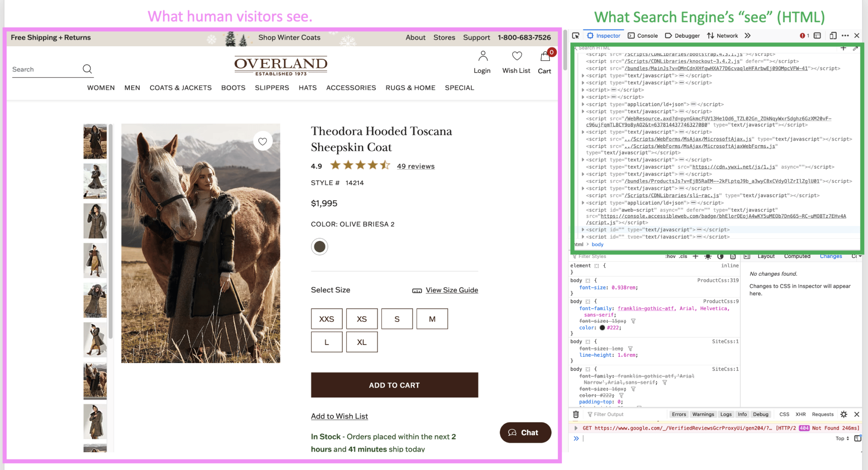Click the responsive design mode icon
The height and width of the screenshot is (470, 868).
833,36
